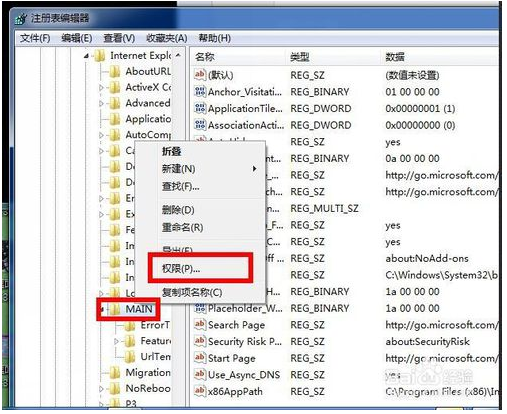Image resolution: width=507 pixels, height=414 pixels.
Task: Click the Start Page string icon
Action: tap(200, 357)
